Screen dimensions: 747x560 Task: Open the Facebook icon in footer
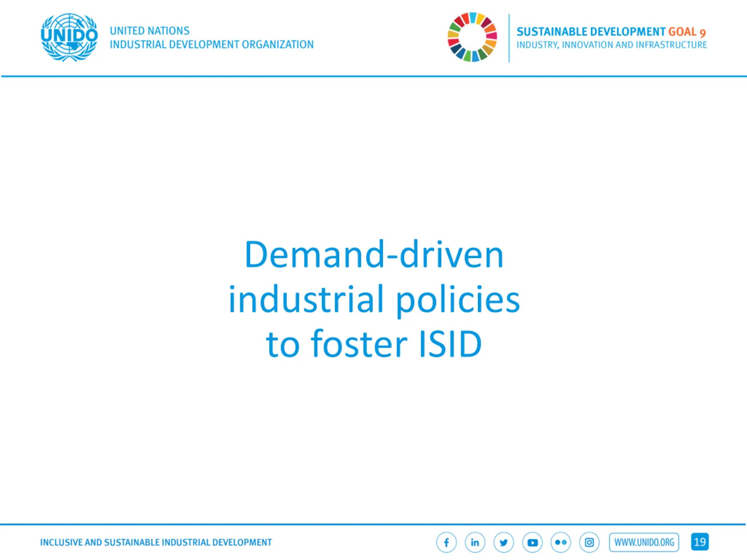[x=446, y=542]
